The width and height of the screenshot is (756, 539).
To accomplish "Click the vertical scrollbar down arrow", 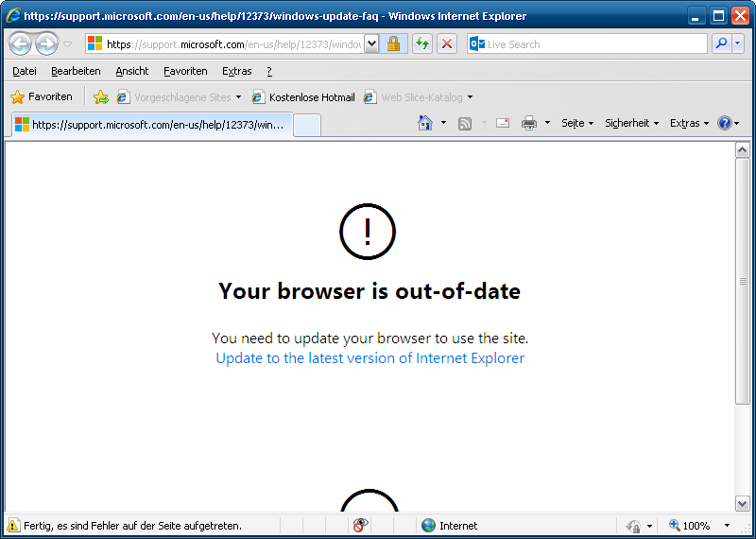I will click(743, 503).
